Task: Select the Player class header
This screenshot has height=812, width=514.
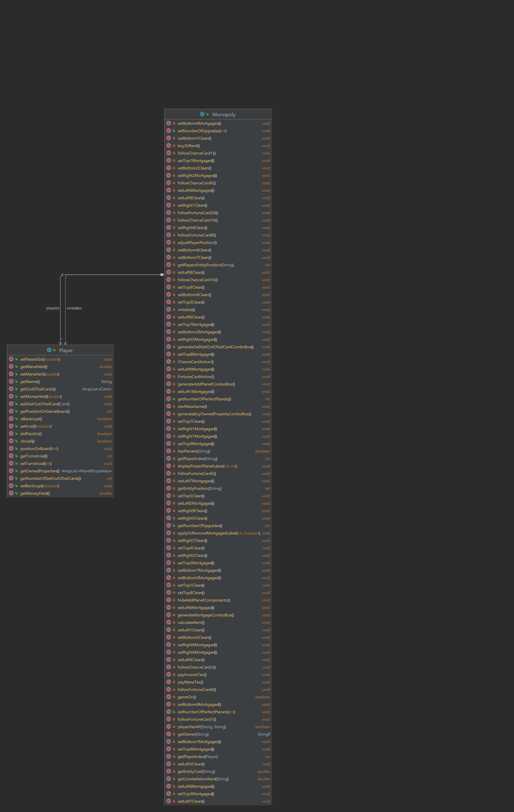Action: [66, 350]
